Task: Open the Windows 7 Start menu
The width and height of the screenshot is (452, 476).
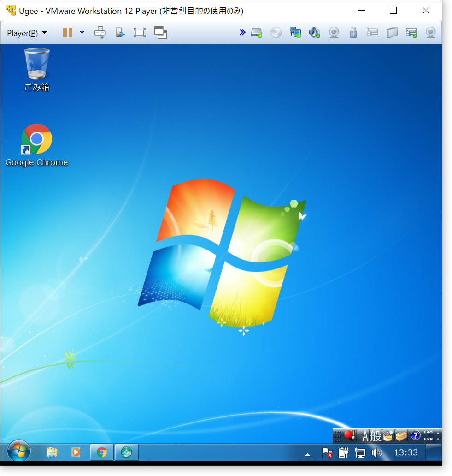Action: point(19,452)
